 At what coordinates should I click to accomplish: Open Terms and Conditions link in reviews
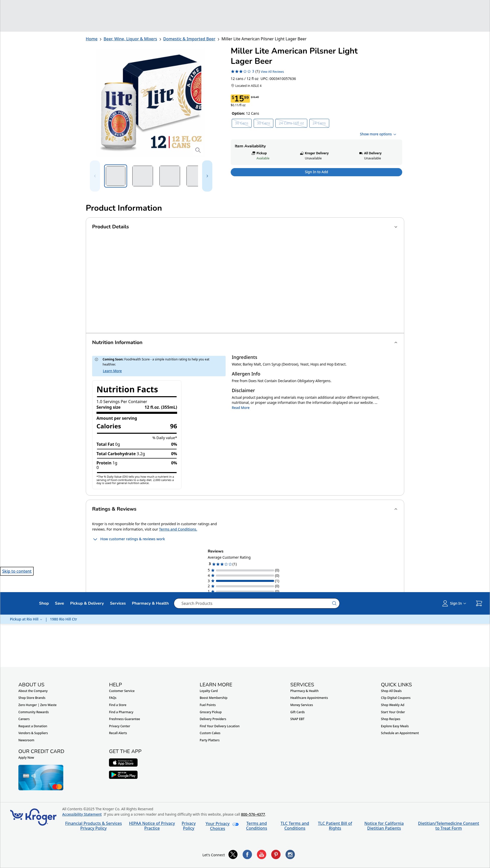(x=178, y=529)
